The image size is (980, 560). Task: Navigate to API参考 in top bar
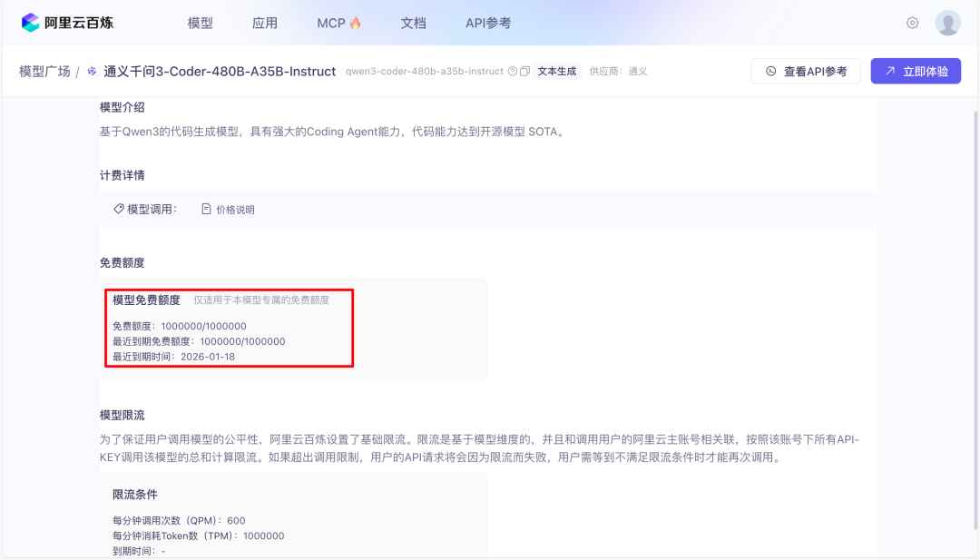pos(487,23)
